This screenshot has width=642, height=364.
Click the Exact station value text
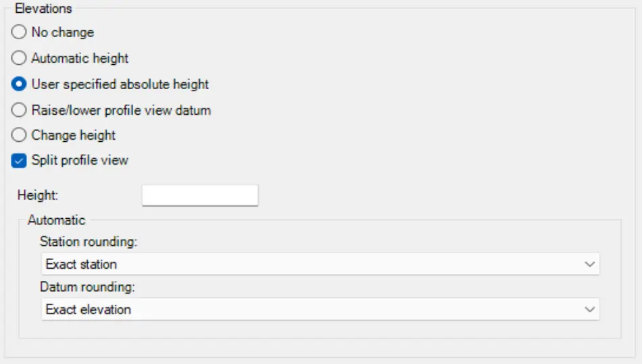pyautogui.click(x=81, y=264)
